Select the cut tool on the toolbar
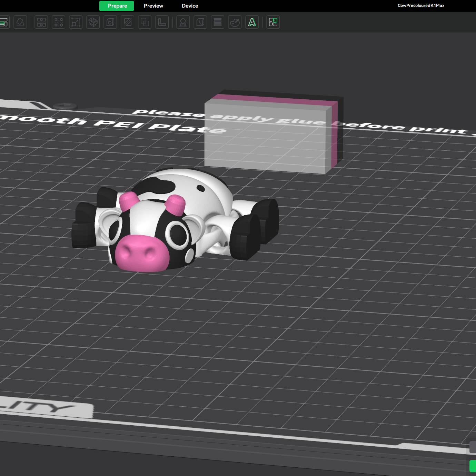The image size is (476, 476). tap(200, 22)
